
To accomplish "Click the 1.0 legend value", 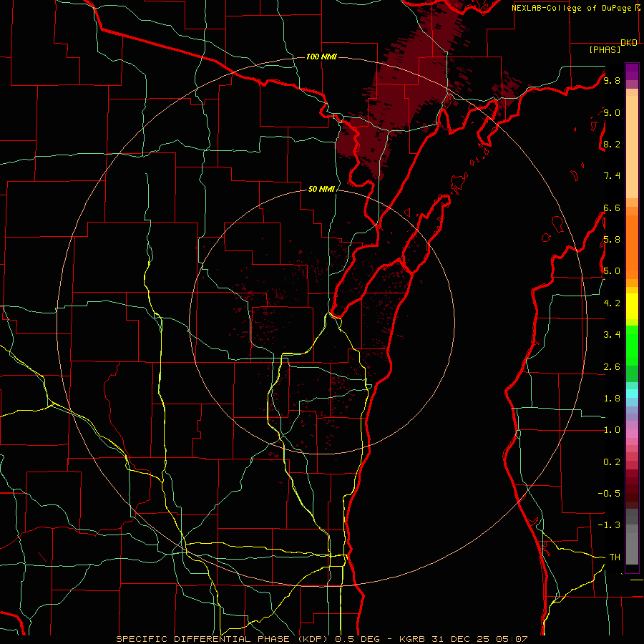I will pos(612,430).
